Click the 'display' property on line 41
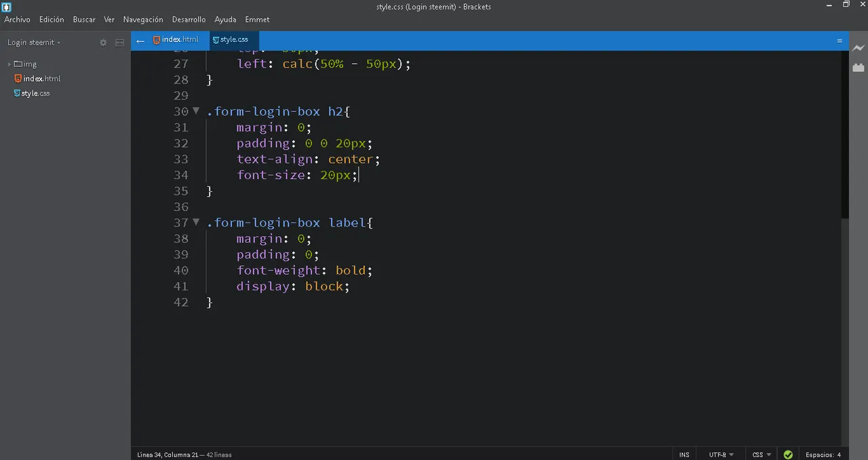868x460 pixels. point(263,286)
